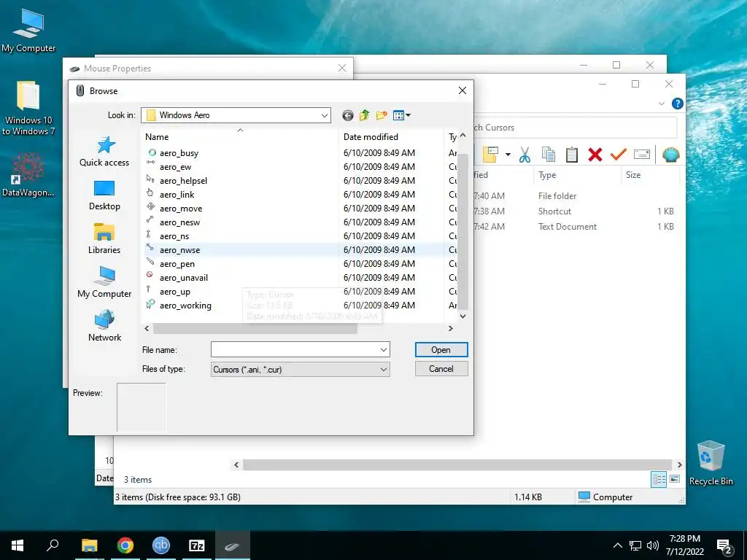Image resolution: width=747 pixels, height=560 pixels.
Task: Select the aero_nesw cursor file
Action: pyautogui.click(x=179, y=222)
